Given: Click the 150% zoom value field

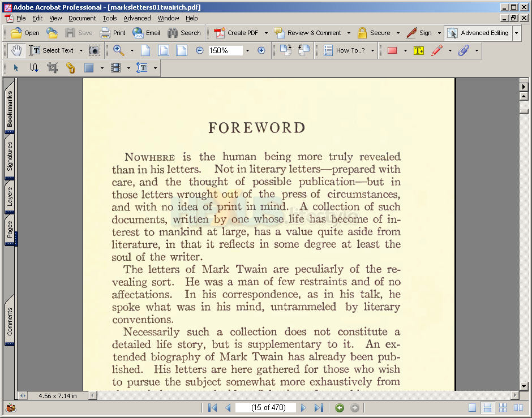Looking at the screenshot, I should (x=225, y=50).
